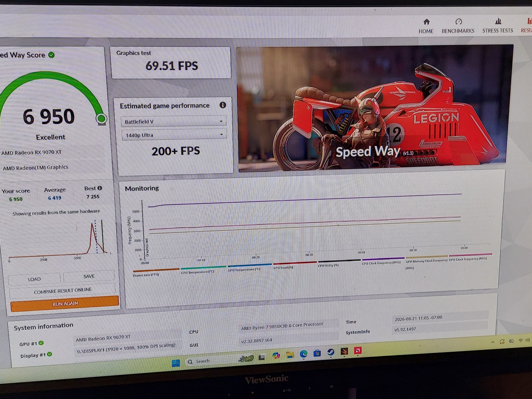Open Steam from the taskbar
532x399 pixels.
pos(330,352)
